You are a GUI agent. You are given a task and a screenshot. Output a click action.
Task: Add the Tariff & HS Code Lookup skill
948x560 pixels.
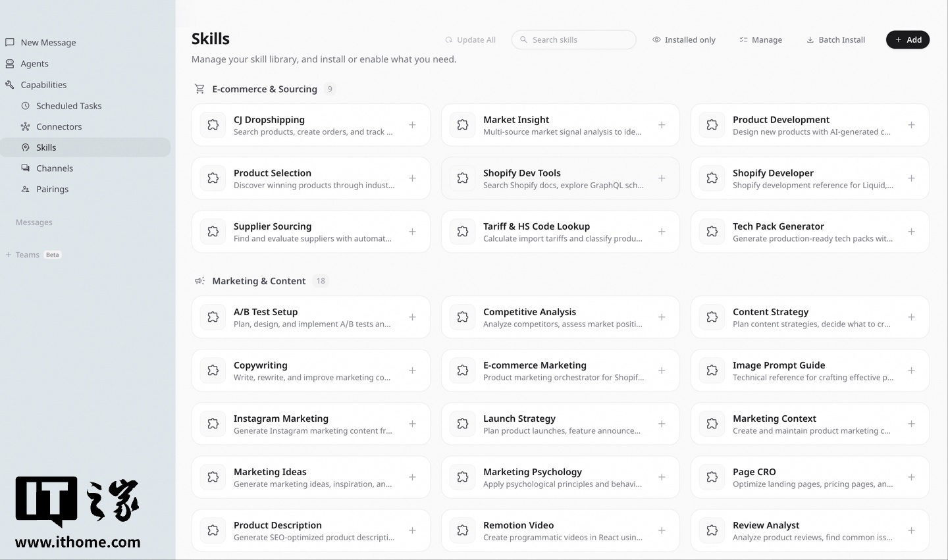click(x=662, y=232)
